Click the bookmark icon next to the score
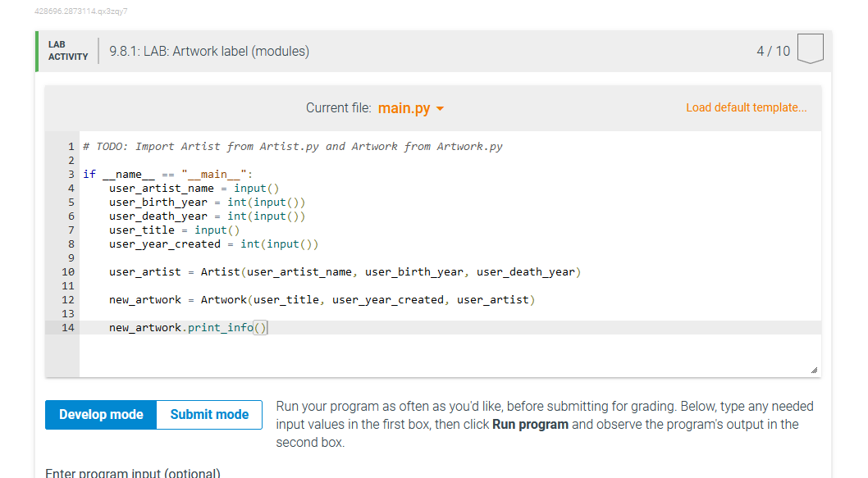Image resolution: width=868 pixels, height=478 pixels. pyautogui.click(x=810, y=49)
